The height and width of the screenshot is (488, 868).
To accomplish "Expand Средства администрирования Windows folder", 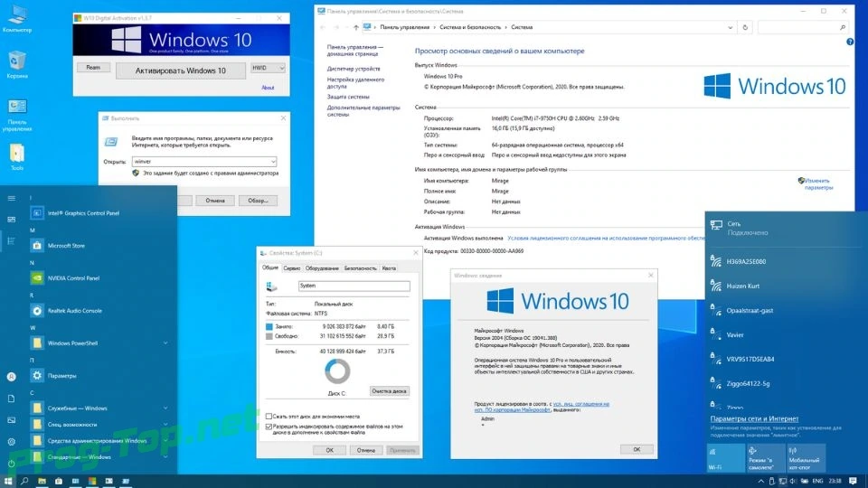I will (x=165, y=441).
